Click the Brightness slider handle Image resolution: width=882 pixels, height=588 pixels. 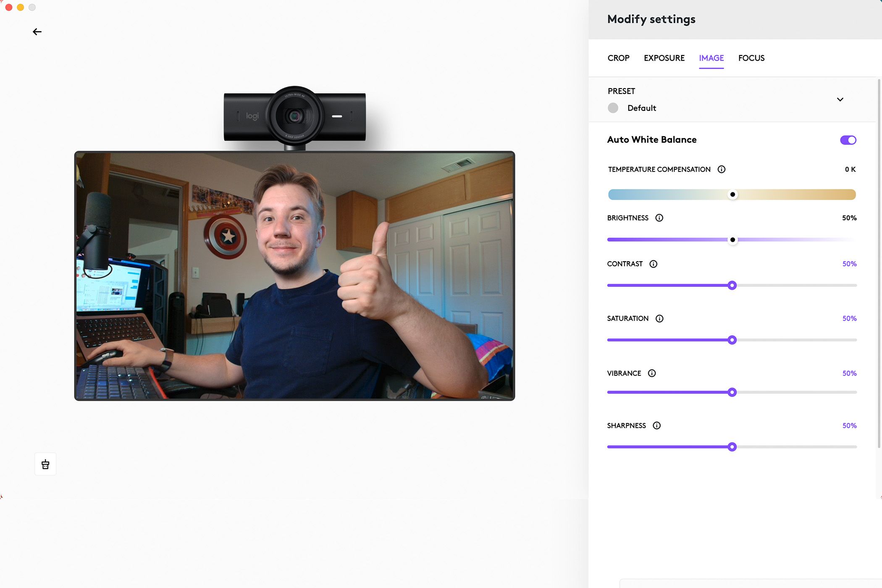pos(732,240)
